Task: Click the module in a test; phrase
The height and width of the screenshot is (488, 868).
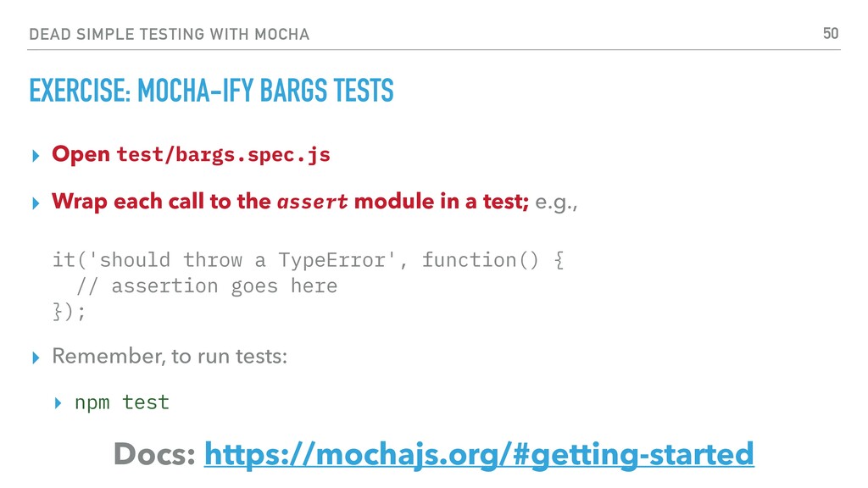Action: (441, 202)
